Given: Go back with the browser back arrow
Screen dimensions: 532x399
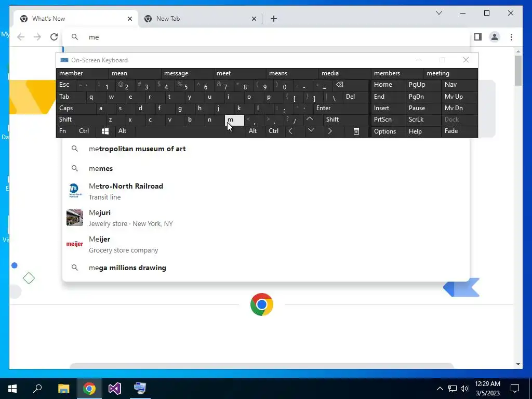Looking at the screenshot, I should coord(21,37).
